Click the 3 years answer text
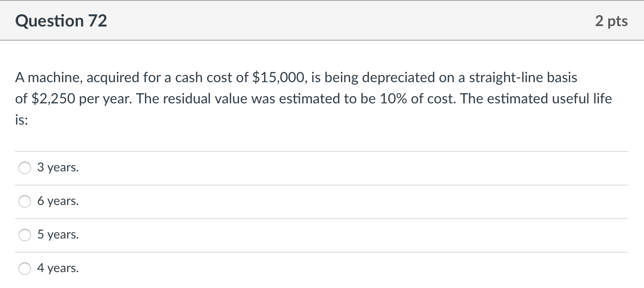The image size is (644, 288). pyautogui.click(x=58, y=168)
